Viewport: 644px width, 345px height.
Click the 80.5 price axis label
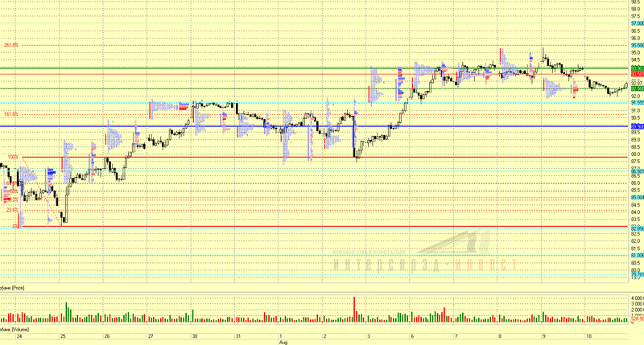[636, 263]
